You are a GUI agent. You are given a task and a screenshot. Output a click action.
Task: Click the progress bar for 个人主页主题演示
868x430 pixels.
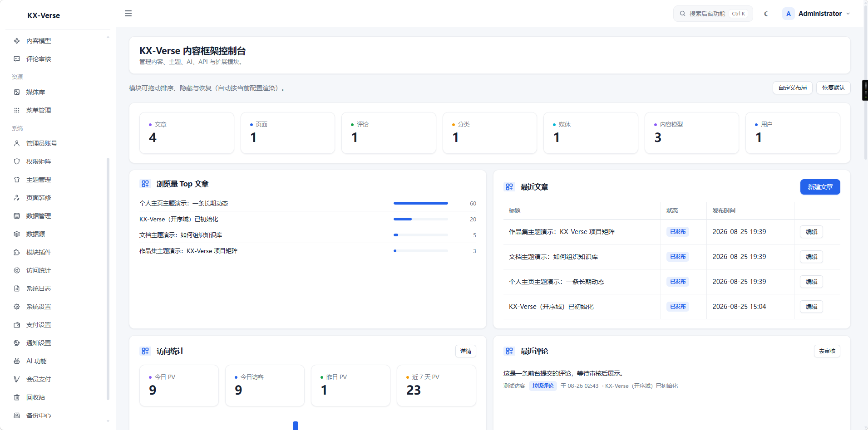[420, 203]
